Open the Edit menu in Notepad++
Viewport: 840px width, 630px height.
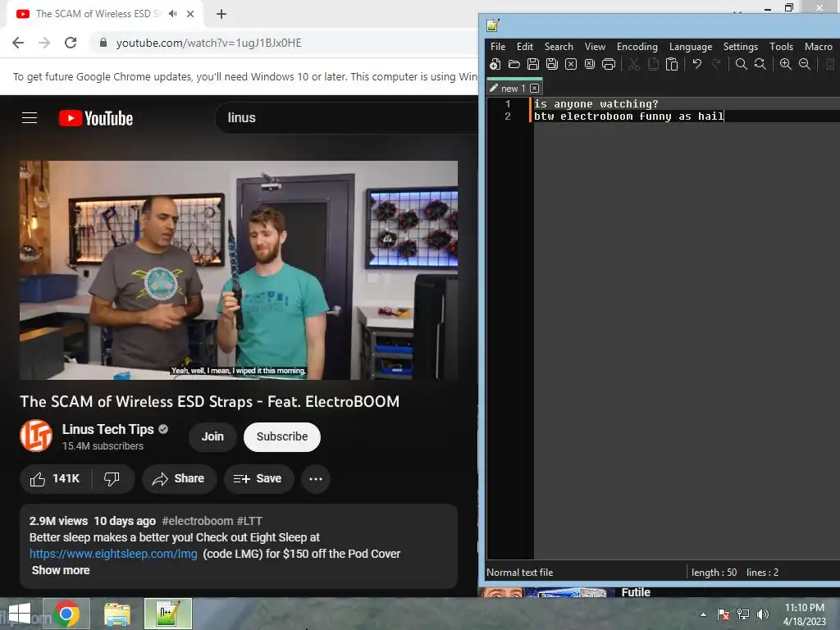[524, 47]
